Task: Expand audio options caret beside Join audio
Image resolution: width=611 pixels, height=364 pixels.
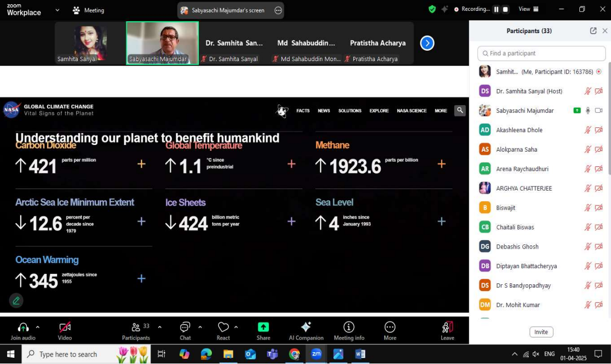Action: (x=38, y=327)
